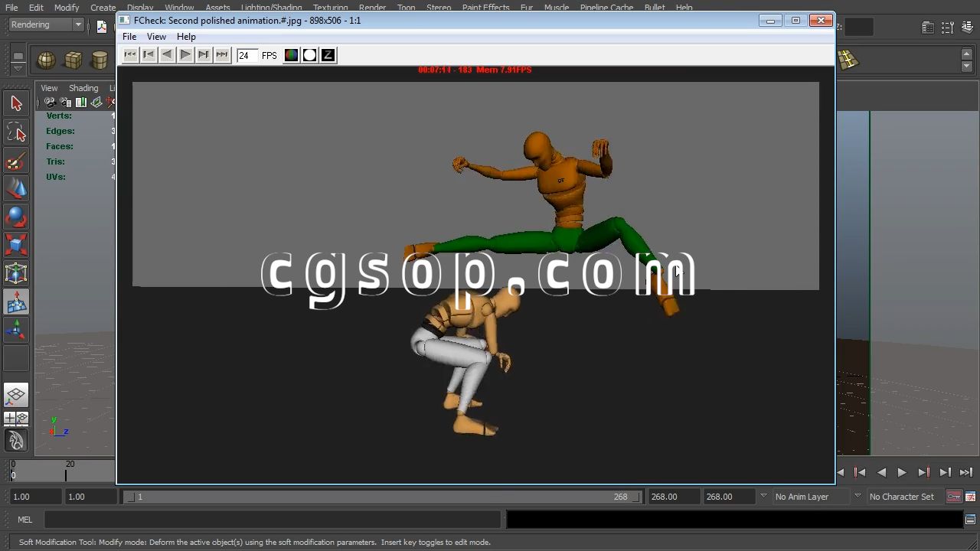Open the viewport panel Shading menu
The height and width of the screenshot is (551, 980).
coord(83,88)
